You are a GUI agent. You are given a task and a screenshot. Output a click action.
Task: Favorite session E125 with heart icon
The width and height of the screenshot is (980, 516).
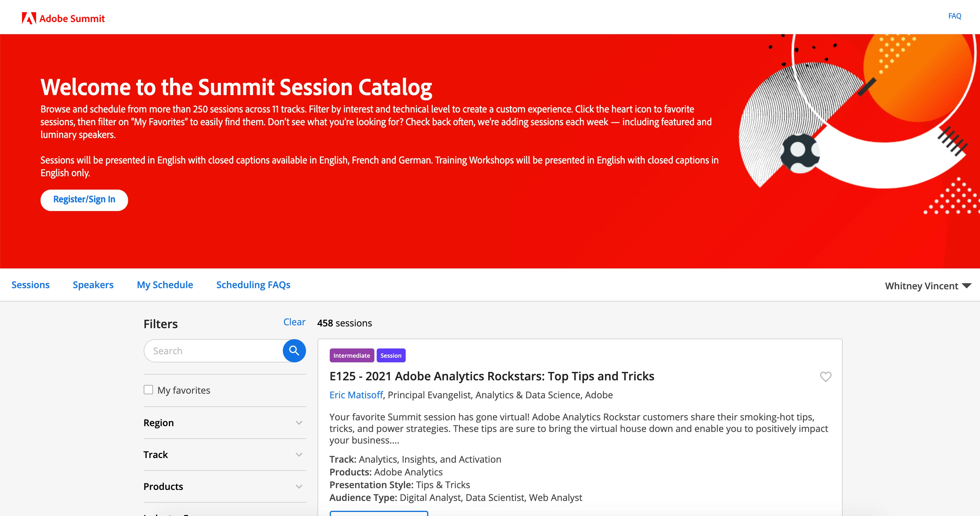pyautogui.click(x=825, y=376)
